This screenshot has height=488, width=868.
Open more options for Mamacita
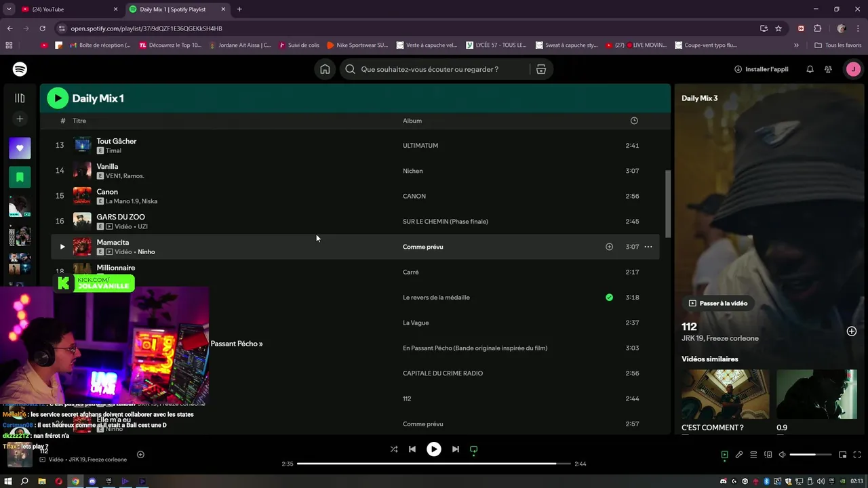pyautogui.click(x=648, y=247)
